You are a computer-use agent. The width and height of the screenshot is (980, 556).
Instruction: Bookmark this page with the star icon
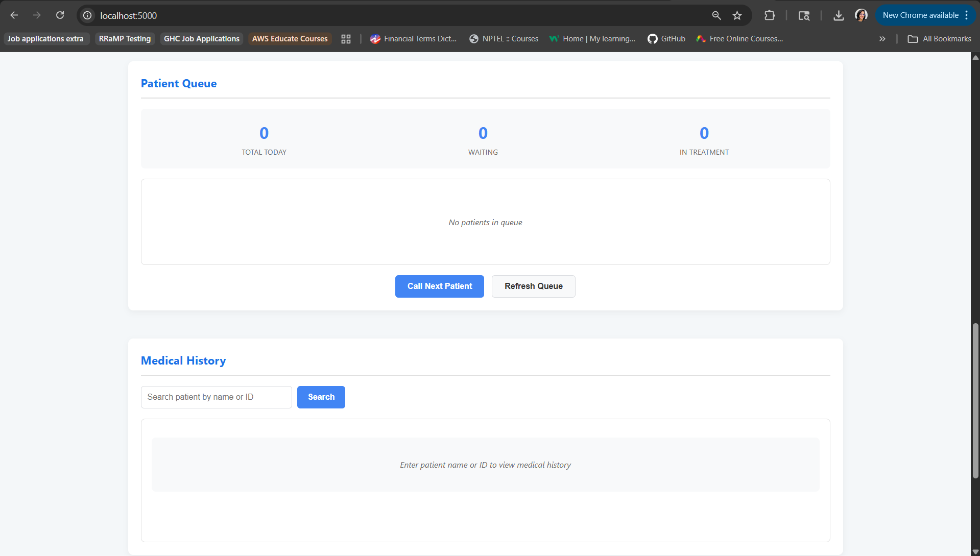[737, 15]
